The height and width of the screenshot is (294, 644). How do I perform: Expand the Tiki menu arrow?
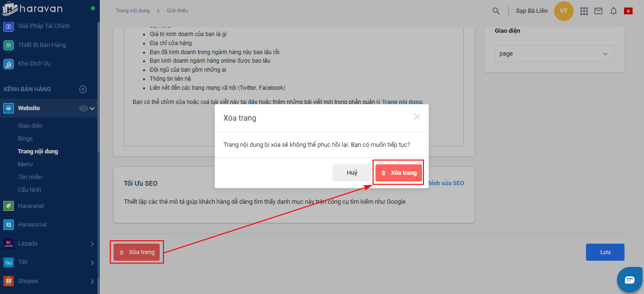(92, 263)
